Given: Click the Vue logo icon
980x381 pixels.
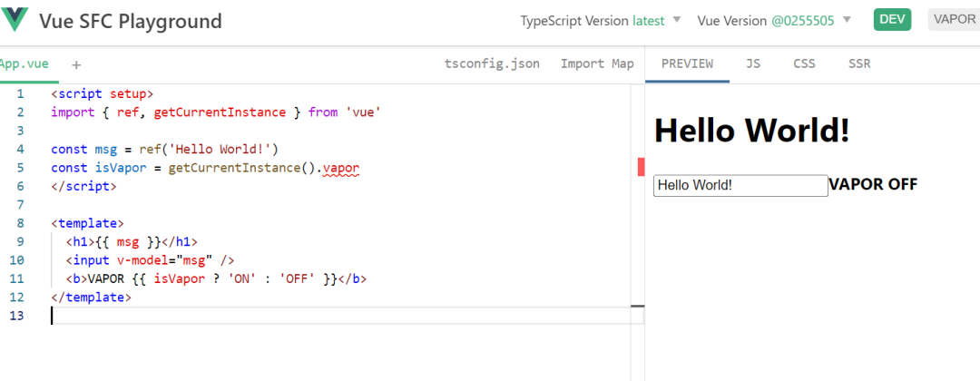Looking at the screenshot, I should (x=16, y=20).
